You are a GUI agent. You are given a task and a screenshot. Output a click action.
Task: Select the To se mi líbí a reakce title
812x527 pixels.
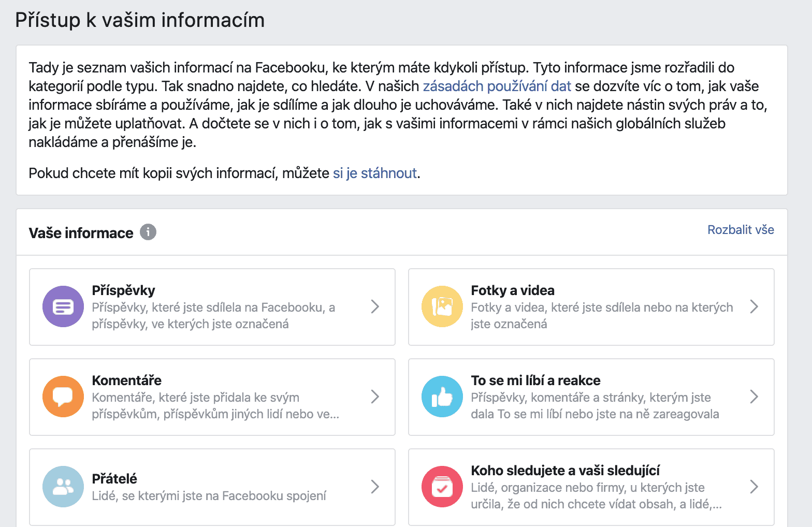coord(535,380)
